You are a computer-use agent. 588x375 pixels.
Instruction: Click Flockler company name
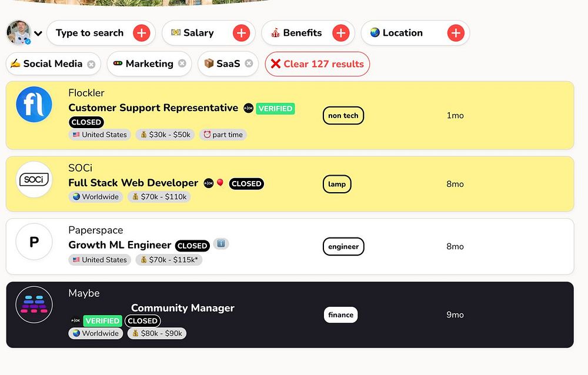click(x=86, y=93)
